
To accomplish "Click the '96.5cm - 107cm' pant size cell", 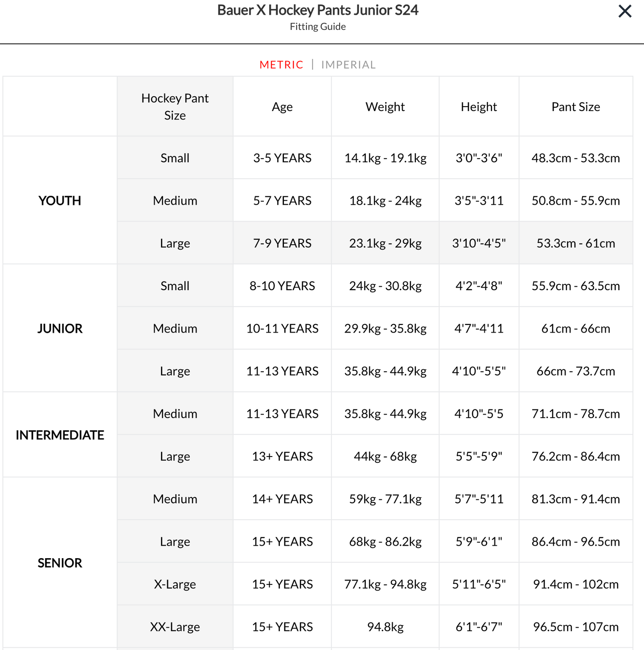I will tap(576, 627).
